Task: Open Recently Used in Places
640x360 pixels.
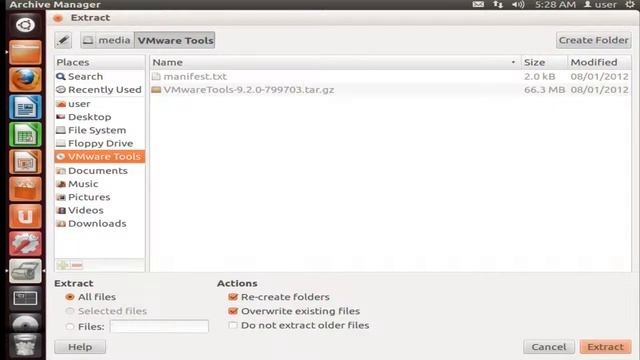Action: (x=100, y=89)
